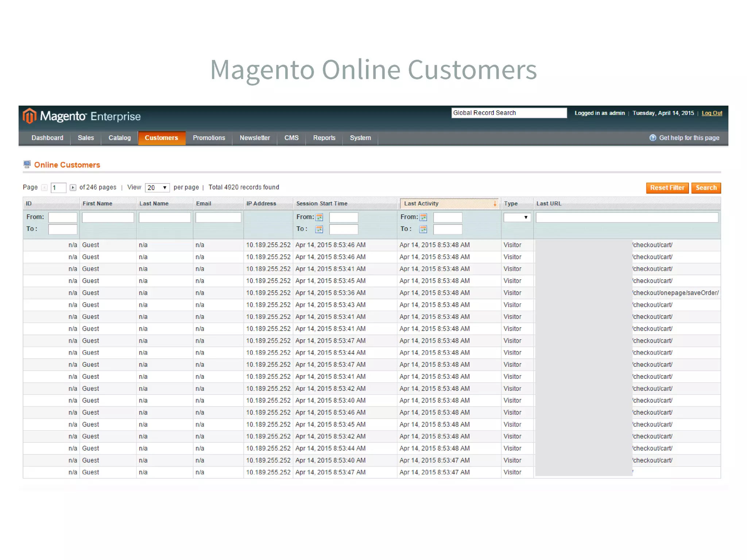Open Session Start Time From calendar picker
The image size is (747, 560).
(x=319, y=217)
